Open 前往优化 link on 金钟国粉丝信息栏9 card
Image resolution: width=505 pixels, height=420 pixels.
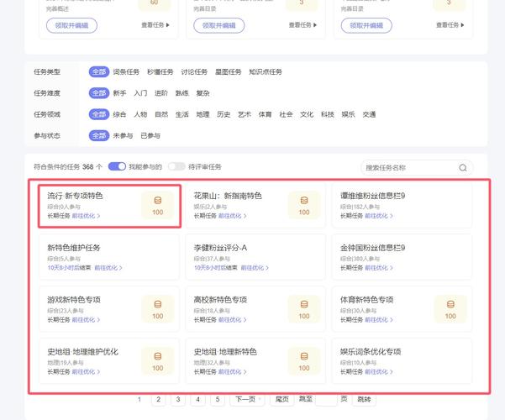[x=379, y=268]
